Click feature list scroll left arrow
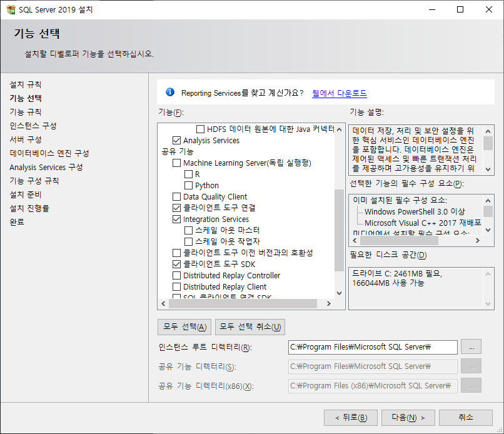 [163, 303]
